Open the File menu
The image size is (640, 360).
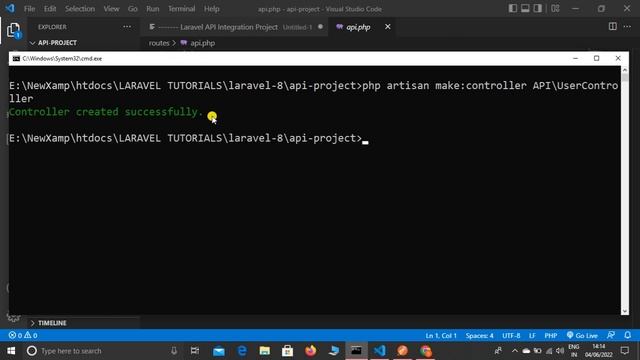point(29,9)
